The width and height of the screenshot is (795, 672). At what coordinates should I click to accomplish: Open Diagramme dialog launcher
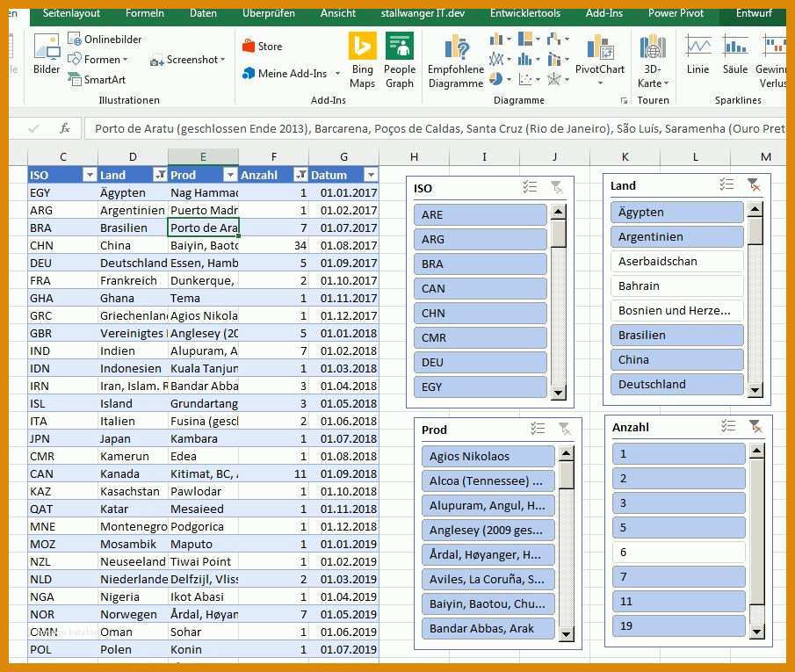[x=624, y=100]
